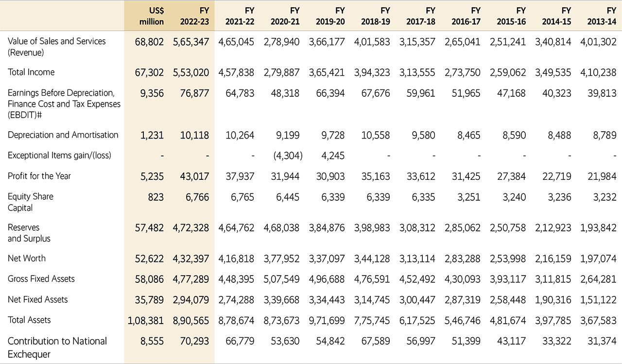Select total assets value 9,71,699
The height and width of the screenshot is (364, 622).
[327, 320]
